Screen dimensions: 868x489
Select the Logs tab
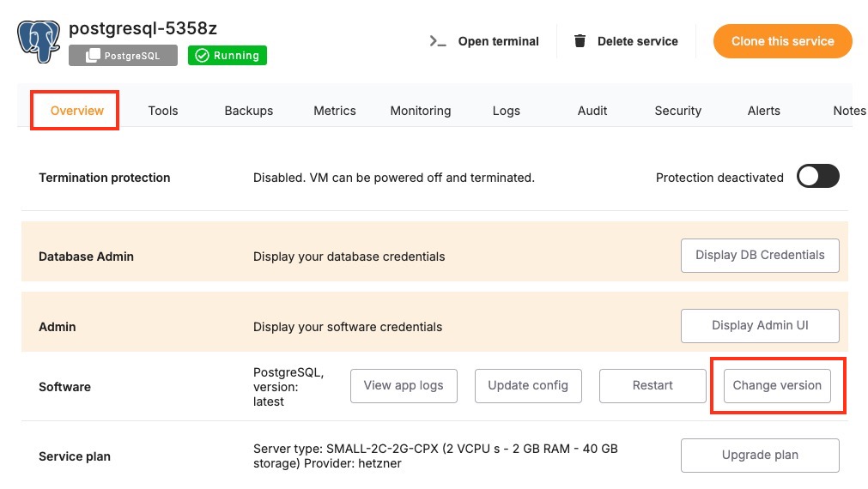(x=507, y=111)
